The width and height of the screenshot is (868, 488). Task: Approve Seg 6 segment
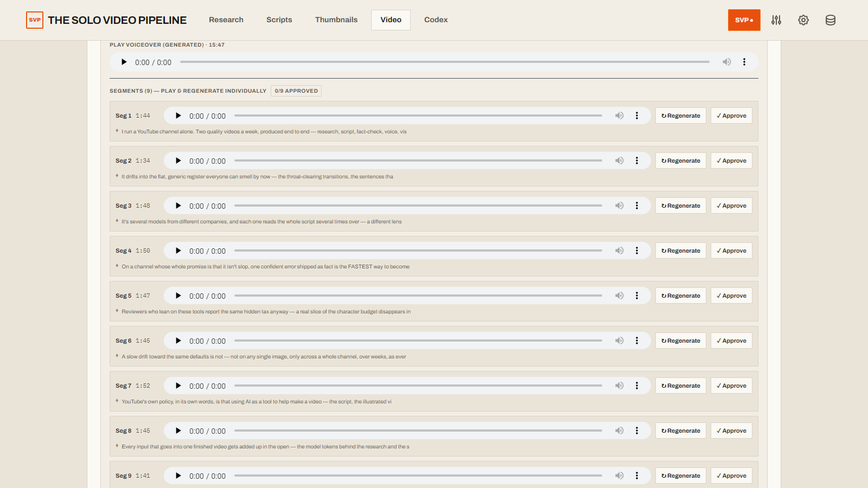[731, 341]
